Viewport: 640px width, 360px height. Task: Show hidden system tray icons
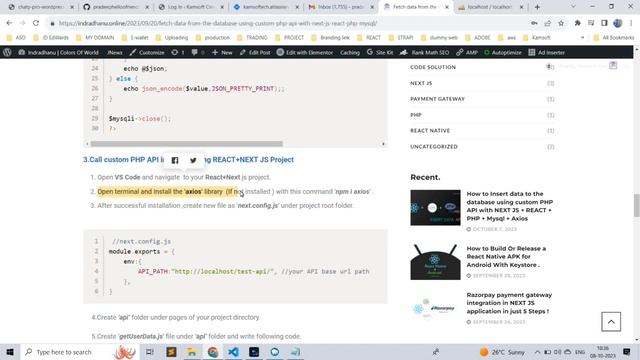537,352
